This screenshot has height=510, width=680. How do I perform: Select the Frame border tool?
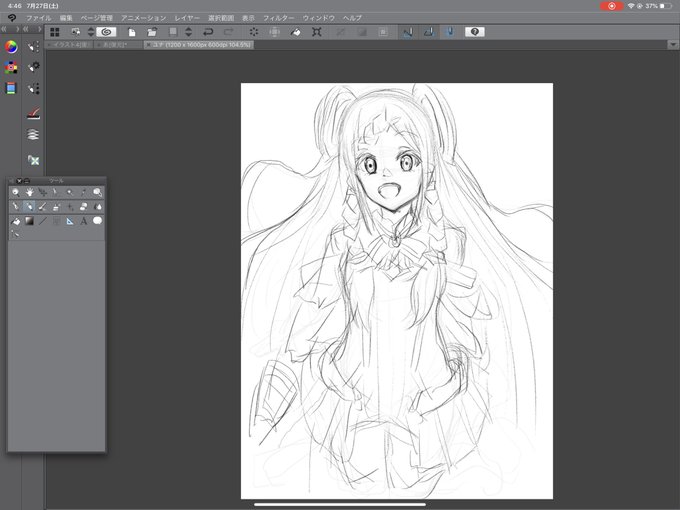click(x=56, y=221)
